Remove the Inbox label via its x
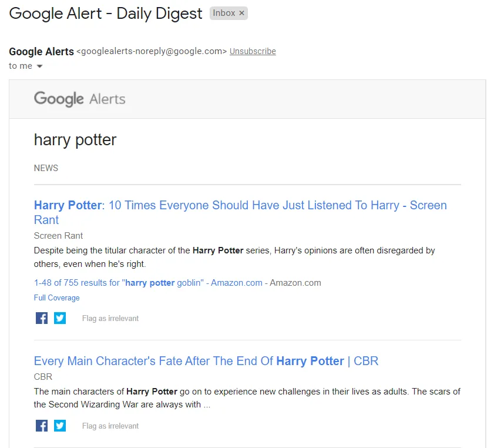The height and width of the screenshot is (448, 494). point(241,13)
